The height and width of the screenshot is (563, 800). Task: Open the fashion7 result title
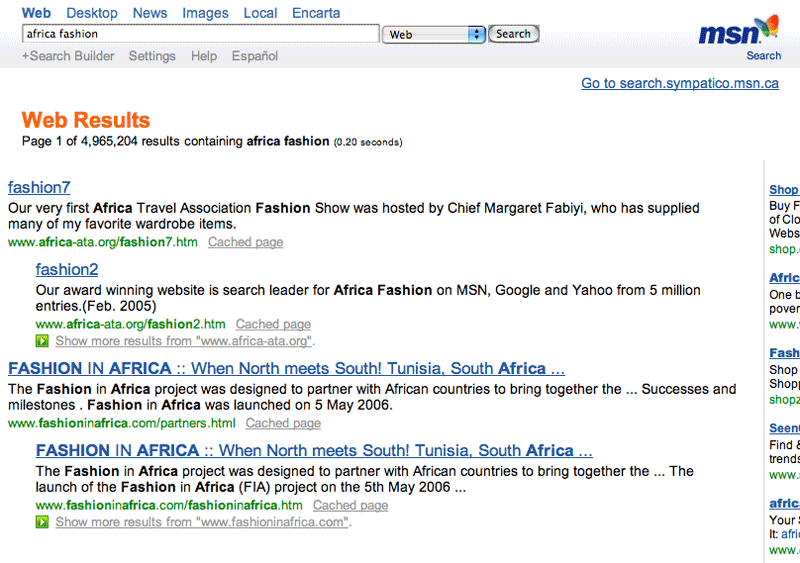tap(39, 187)
